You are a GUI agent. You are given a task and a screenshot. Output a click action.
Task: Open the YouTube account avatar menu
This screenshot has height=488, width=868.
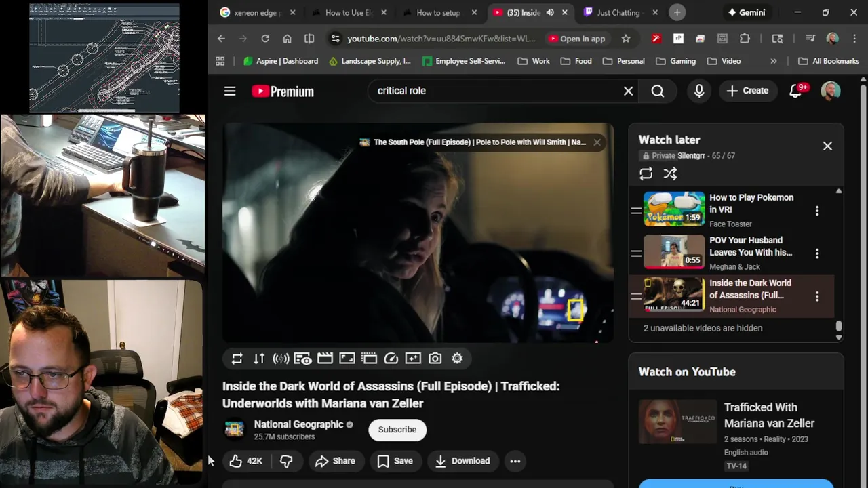[x=831, y=91]
